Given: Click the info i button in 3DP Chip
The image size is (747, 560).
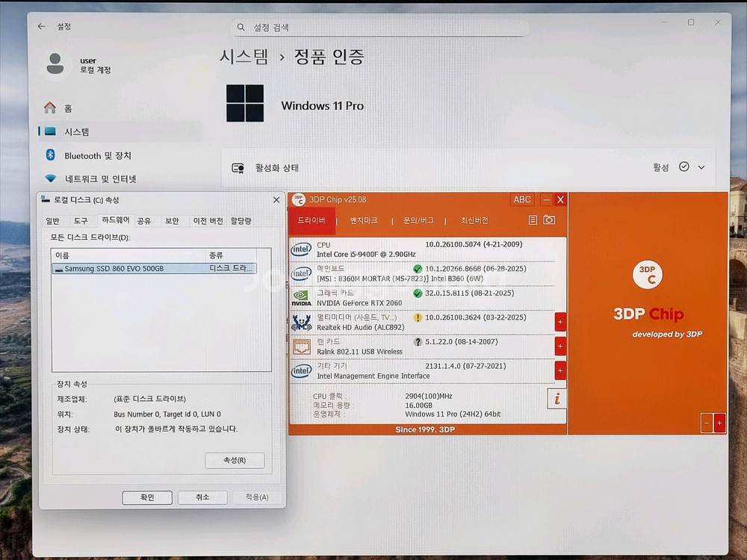Looking at the screenshot, I should (x=557, y=399).
